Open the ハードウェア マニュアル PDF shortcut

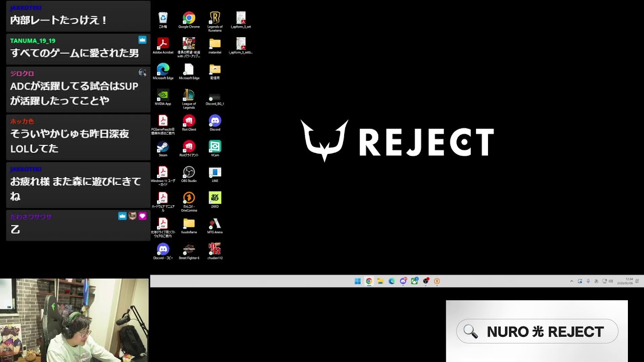[163, 202]
